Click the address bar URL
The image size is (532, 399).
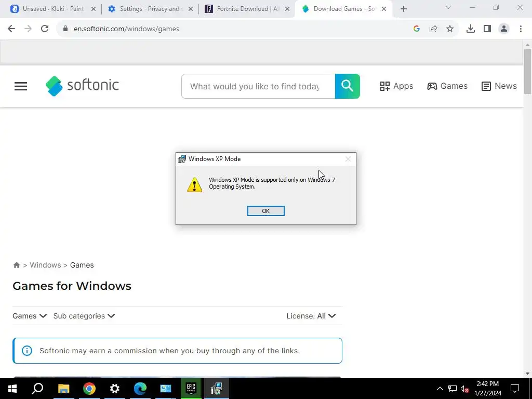point(127,29)
